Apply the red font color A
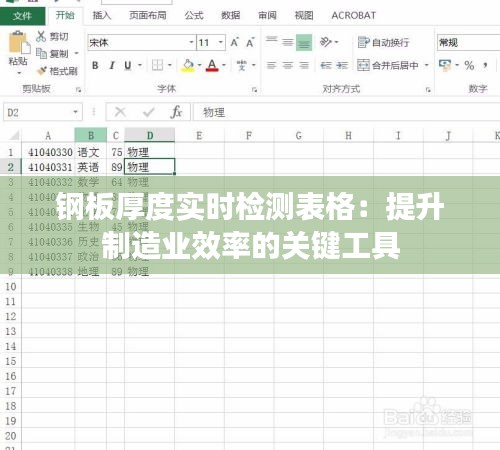This screenshot has width=500, height=450. click(x=212, y=65)
